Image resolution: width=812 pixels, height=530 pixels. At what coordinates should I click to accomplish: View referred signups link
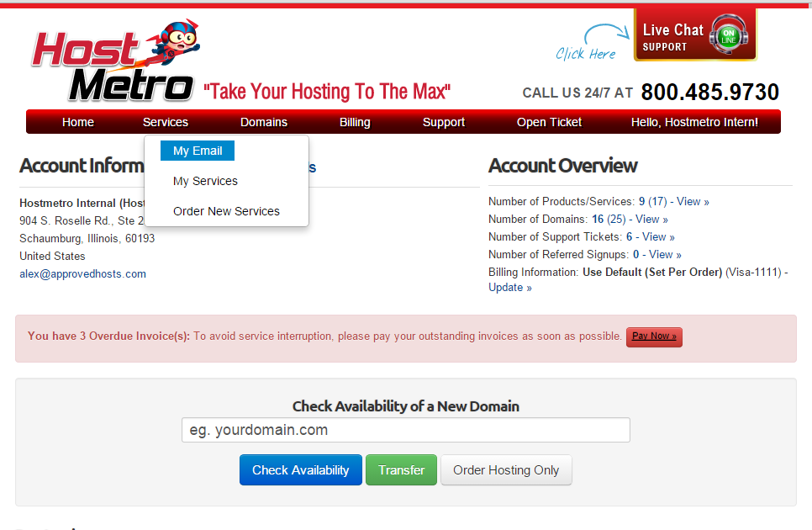click(x=665, y=254)
